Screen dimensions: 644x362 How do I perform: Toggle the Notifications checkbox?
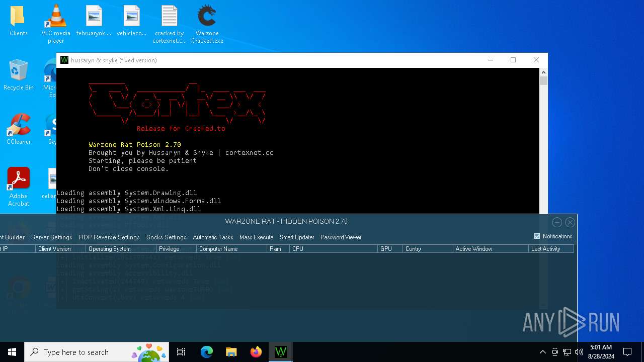[537, 236]
